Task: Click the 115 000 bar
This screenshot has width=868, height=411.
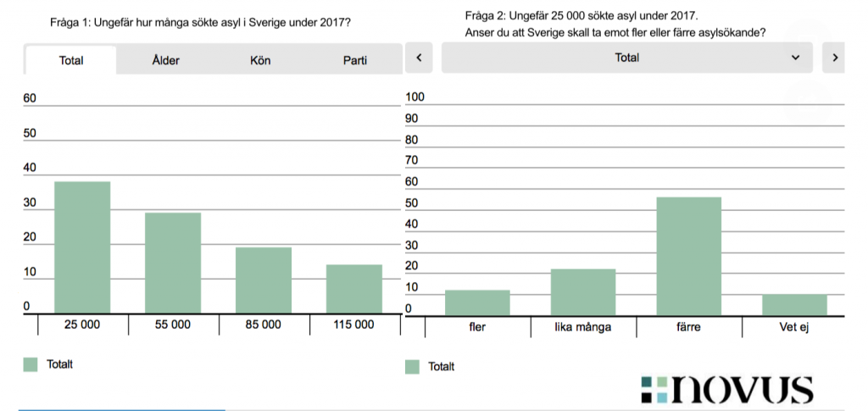Action: tap(354, 289)
